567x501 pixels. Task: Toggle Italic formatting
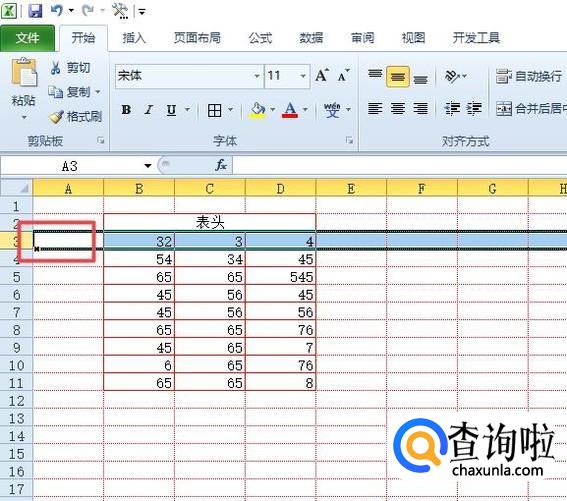[x=149, y=110]
